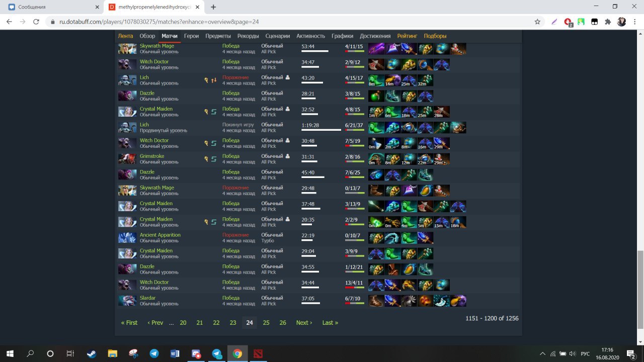Screen dimensions: 644x362
Task: Go to page 23
Action: click(233, 323)
